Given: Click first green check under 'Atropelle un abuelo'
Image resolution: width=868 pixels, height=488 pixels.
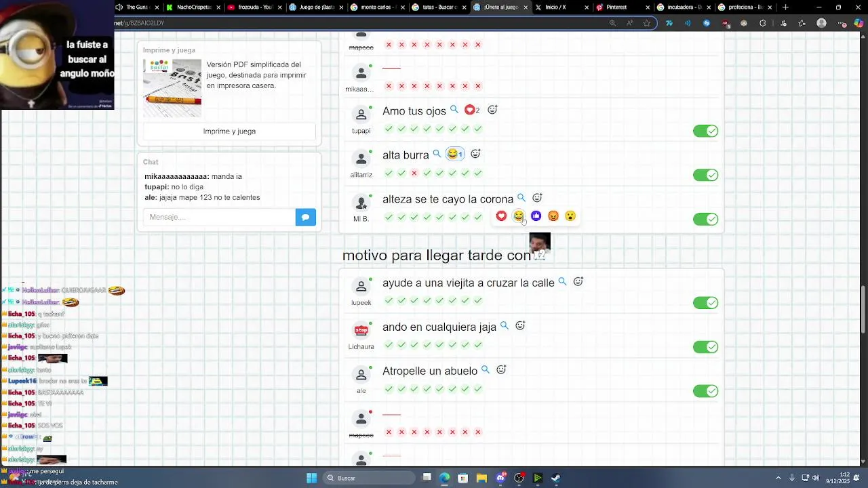Looking at the screenshot, I should (389, 389).
